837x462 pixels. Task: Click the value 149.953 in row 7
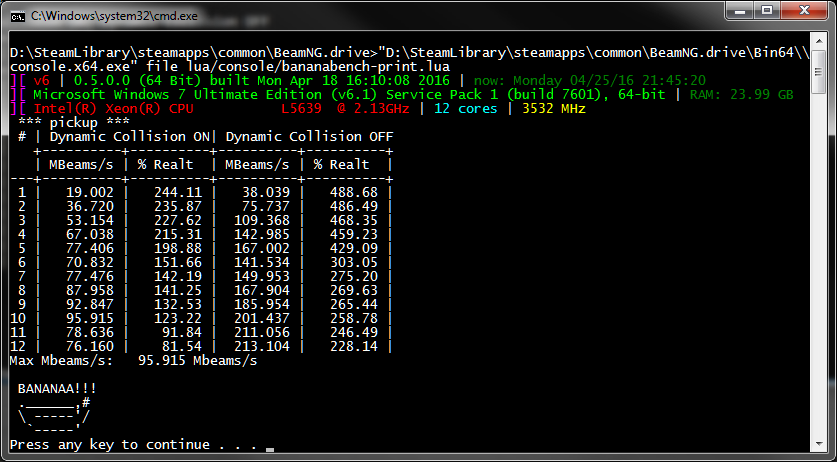[x=262, y=276]
